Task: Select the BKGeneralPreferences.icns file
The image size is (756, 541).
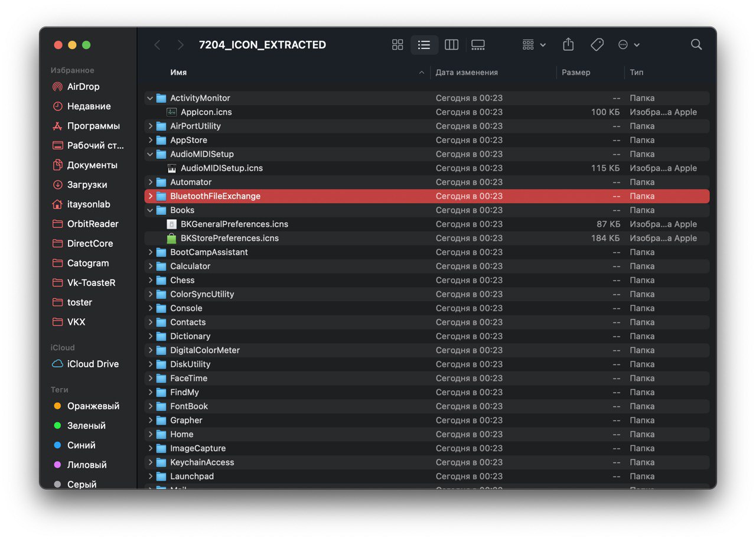Action: coord(427,224)
